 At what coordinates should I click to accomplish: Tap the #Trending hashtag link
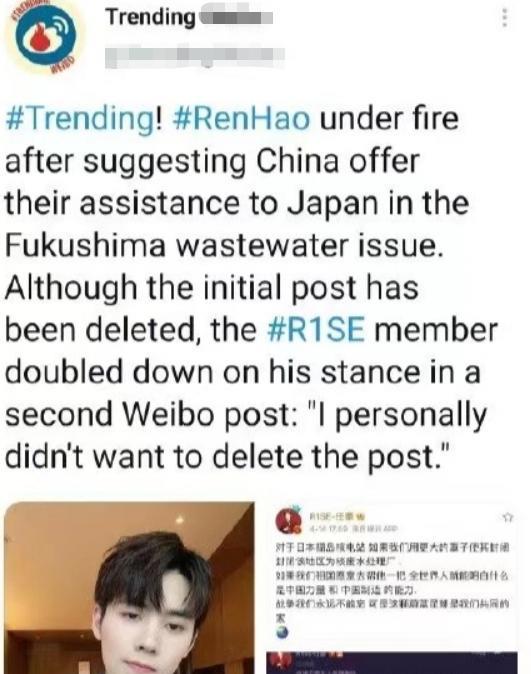(x=80, y=119)
